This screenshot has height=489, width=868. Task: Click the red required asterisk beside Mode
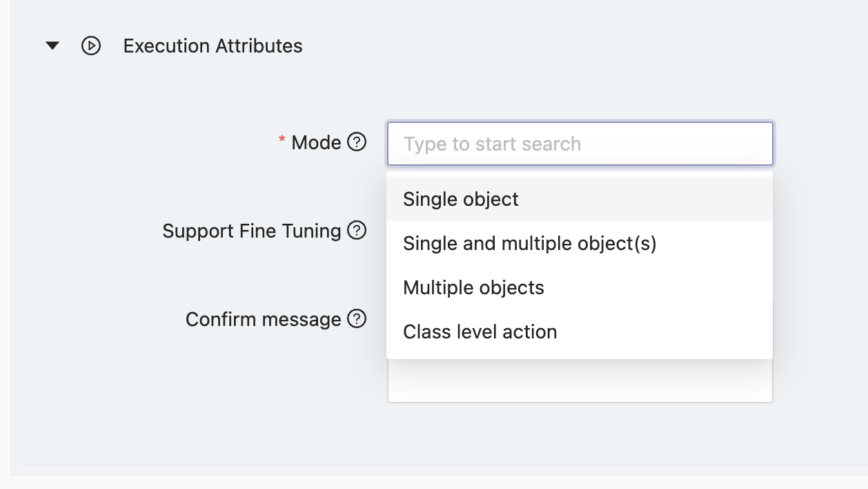point(281,141)
